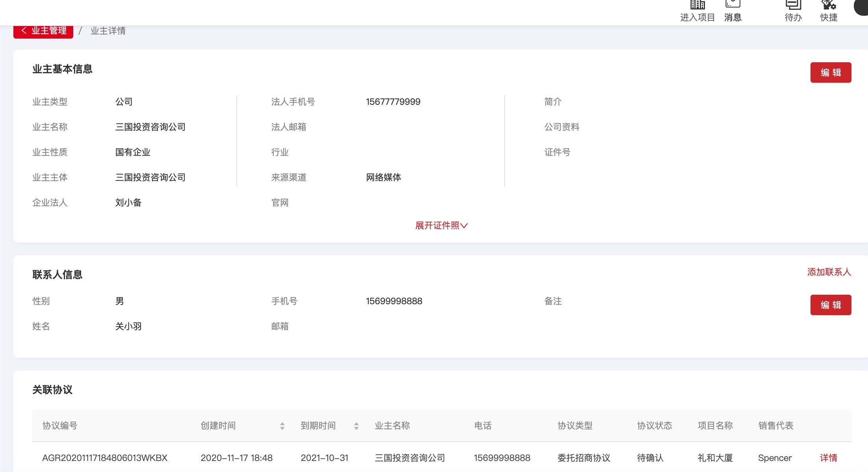Open the 消息 messages icon
This screenshot has width=868, height=472.
[x=733, y=5]
